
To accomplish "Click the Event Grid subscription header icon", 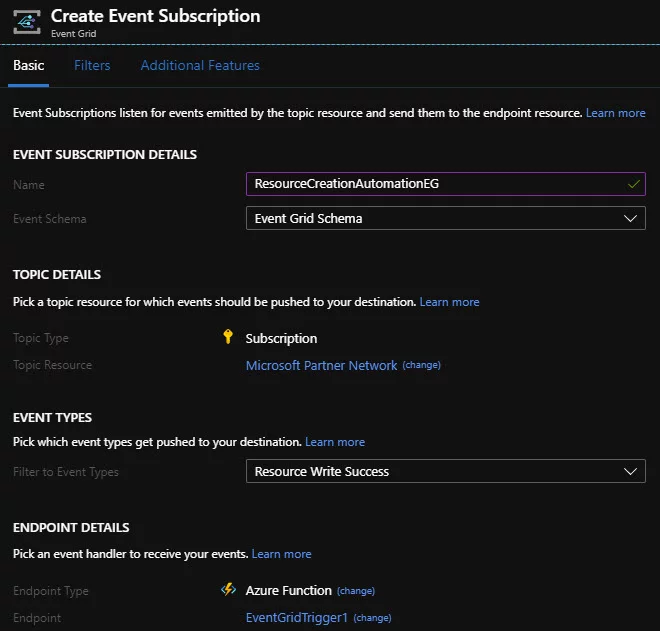I will pyautogui.click(x=27, y=22).
